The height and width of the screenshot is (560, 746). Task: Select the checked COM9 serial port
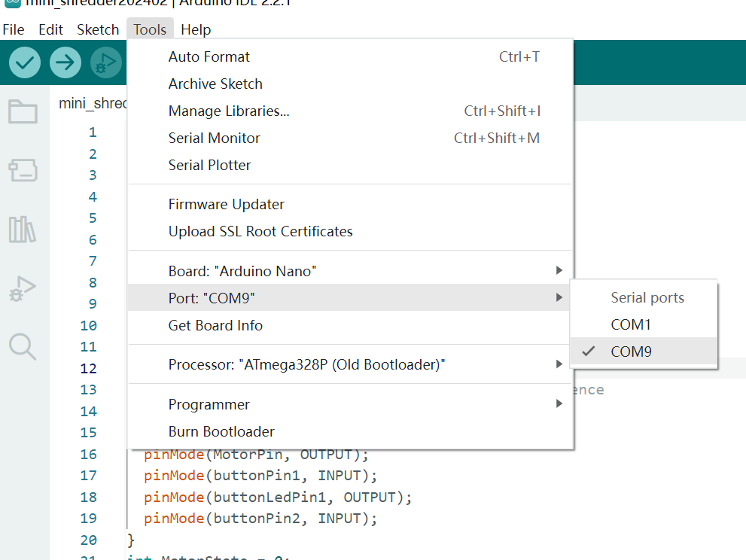pos(631,352)
